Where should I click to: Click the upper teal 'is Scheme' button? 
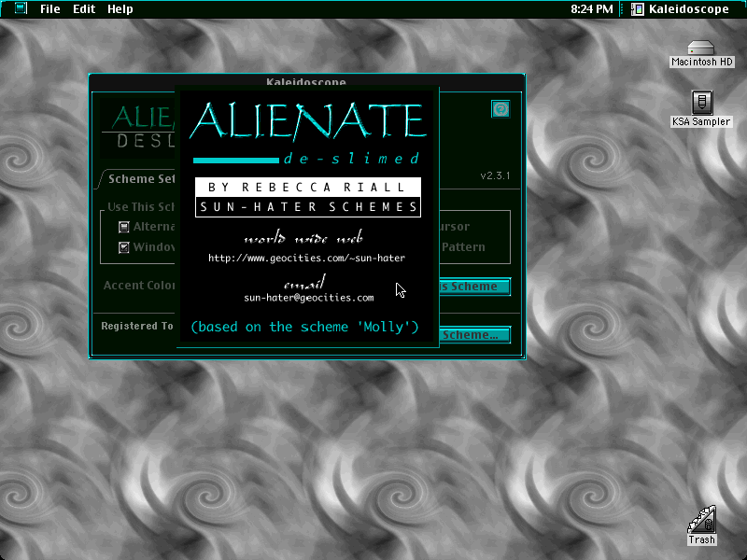pyautogui.click(x=475, y=287)
